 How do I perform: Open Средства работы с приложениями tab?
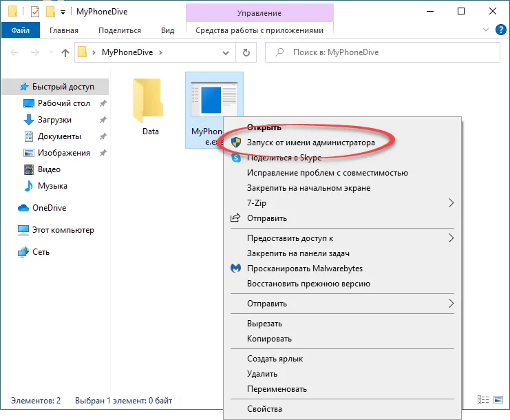click(x=259, y=30)
